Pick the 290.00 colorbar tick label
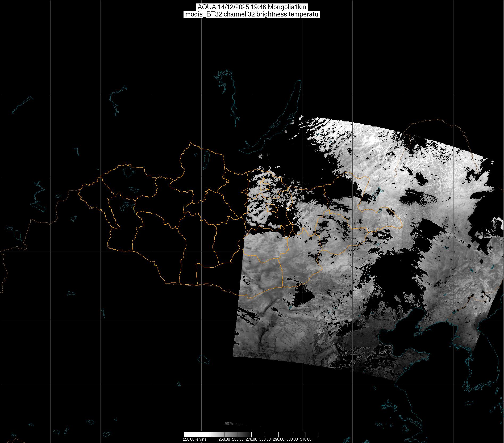504x443 pixels. (x=278, y=439)
